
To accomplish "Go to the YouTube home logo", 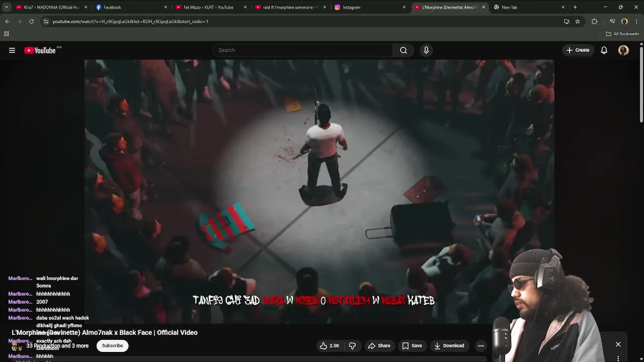I will pyautogui.click(x=40, y=50).
